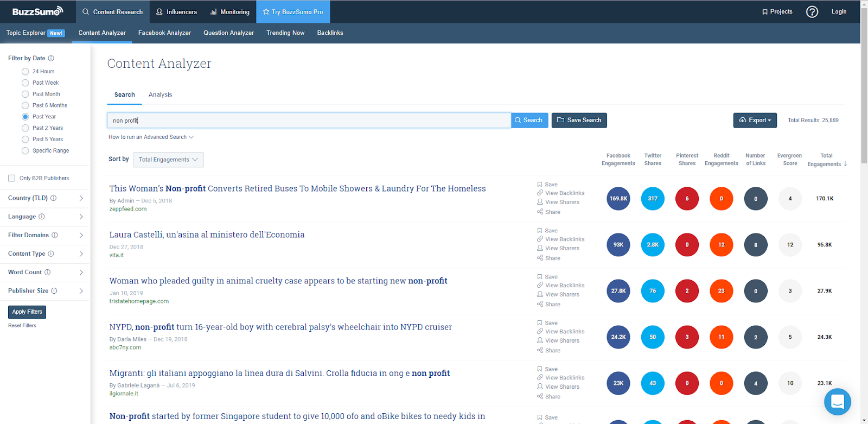Open the Projects menu
Screen dimensions: 868x424
(x=777, y=11)
